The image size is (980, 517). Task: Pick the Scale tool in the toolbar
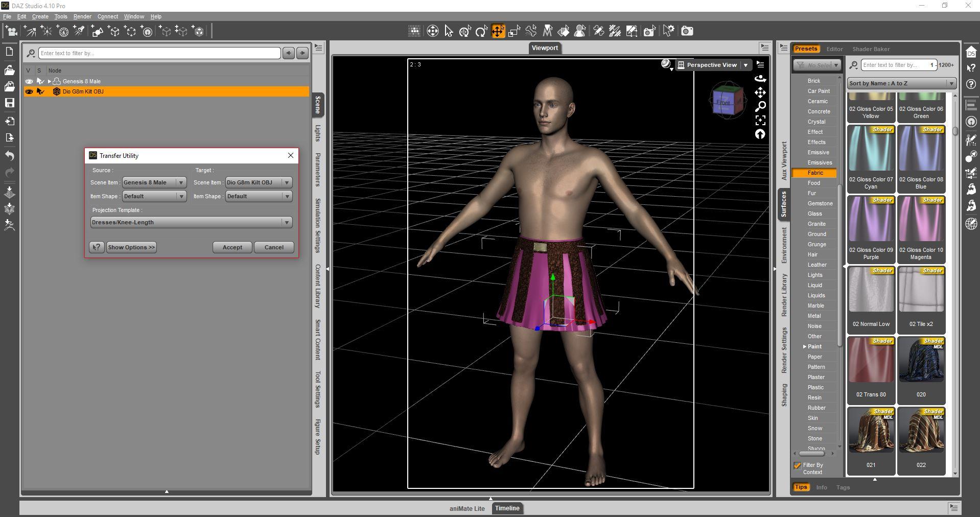click(x=514, y=31)
